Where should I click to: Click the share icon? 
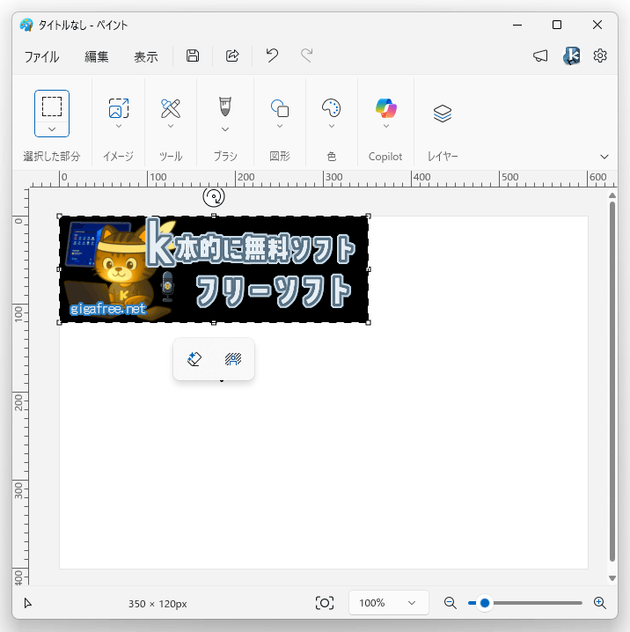coord(232,56)
